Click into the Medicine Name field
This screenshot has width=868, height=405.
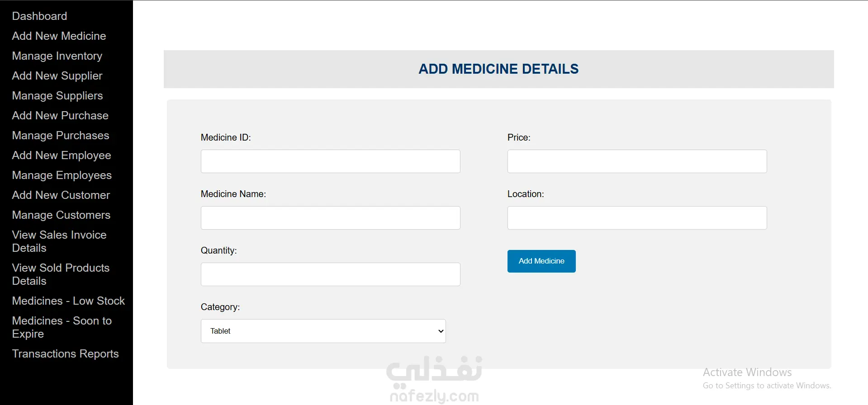click(x=331, y=218)
